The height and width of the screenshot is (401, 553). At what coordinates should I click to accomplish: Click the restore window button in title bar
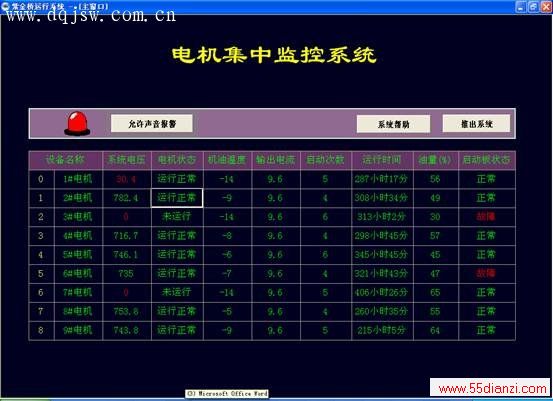pos(533,7)
